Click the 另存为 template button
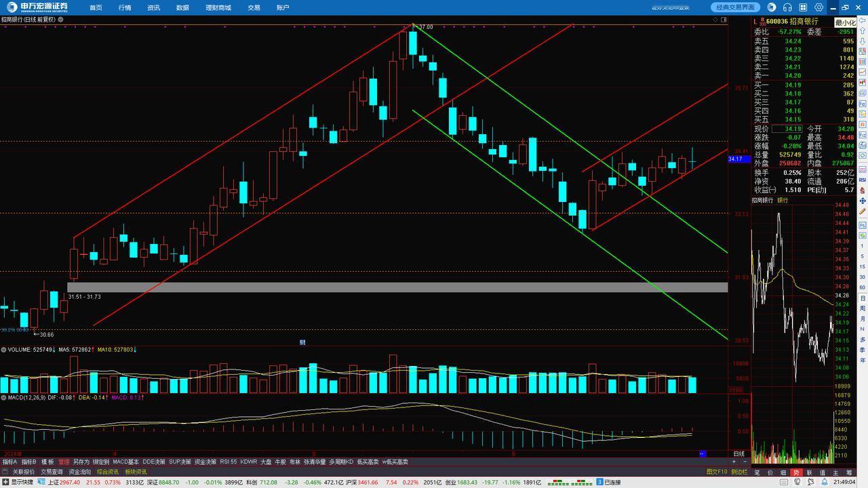 click(81, 462)
